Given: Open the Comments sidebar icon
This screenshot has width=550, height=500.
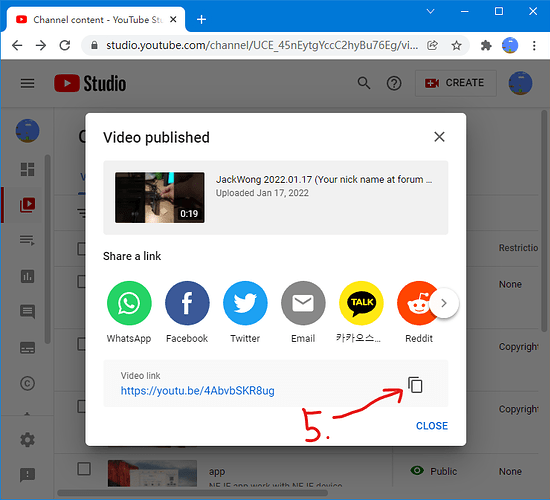Looking at the screenshot, I should point(27,311).
